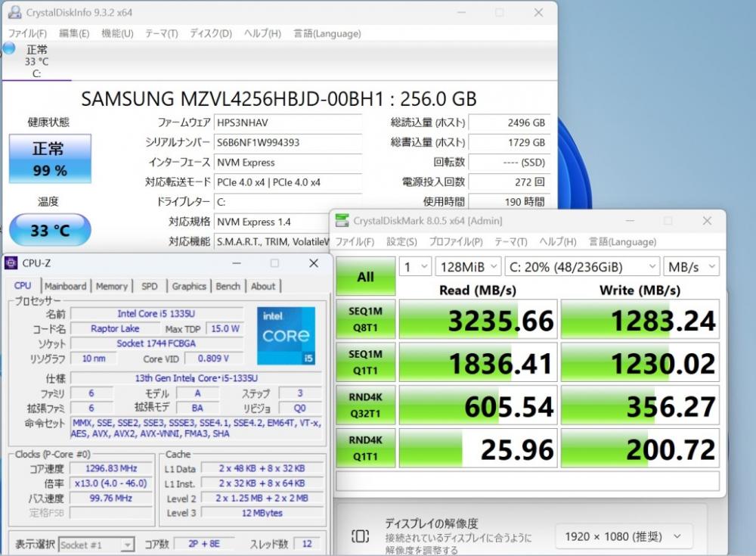Image resolution: width=756 pixels, height=556 pixels.
Task: Click the display resolution icon in Settings
Action: (x=360, y=536)
